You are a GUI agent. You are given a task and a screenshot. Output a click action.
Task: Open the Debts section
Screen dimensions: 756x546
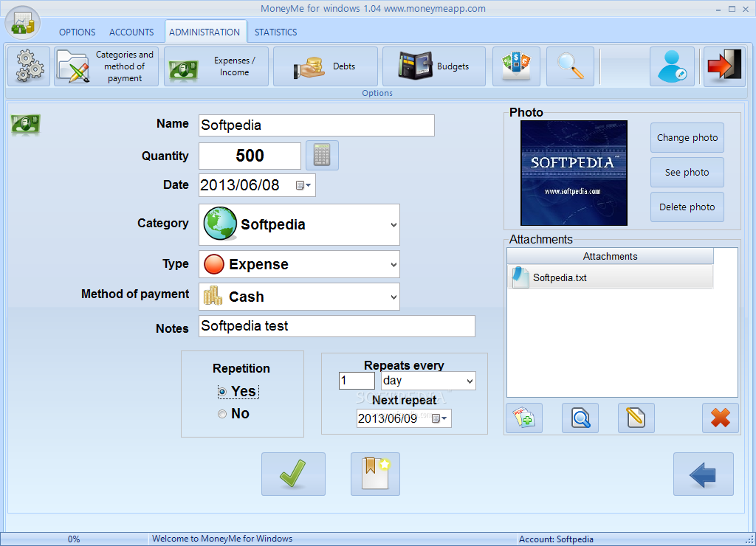point(326,66)
